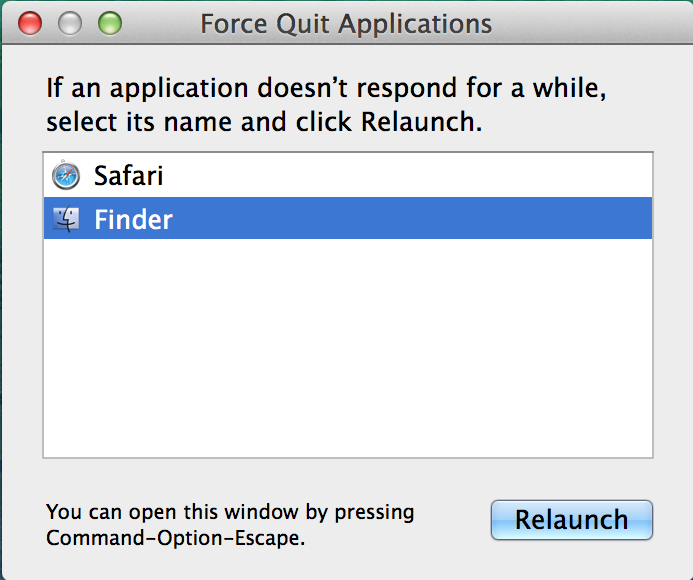Click the word Safari beside the compass
Image resolution: width=693 pixels, height=580 pixels.
click(129, 176)
